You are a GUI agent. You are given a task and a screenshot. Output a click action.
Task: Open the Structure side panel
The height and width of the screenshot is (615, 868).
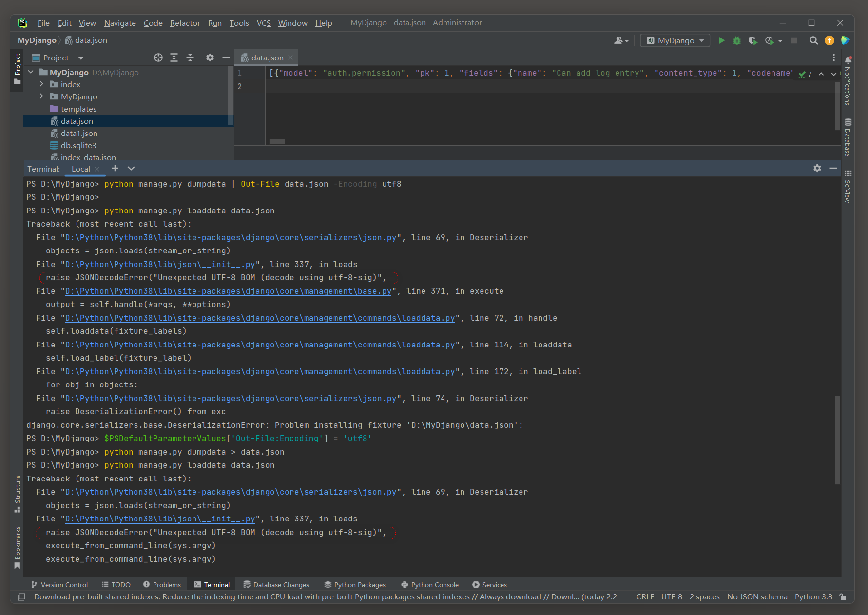pos(18,494)
